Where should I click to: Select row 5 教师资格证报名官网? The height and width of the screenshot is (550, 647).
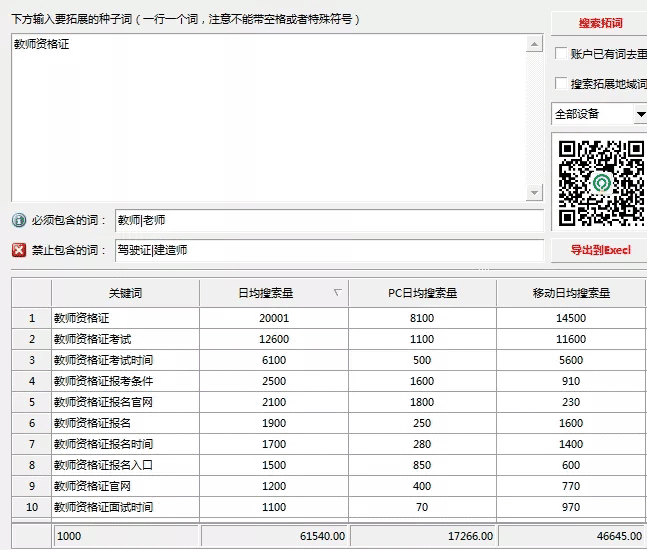coord(125,402)
